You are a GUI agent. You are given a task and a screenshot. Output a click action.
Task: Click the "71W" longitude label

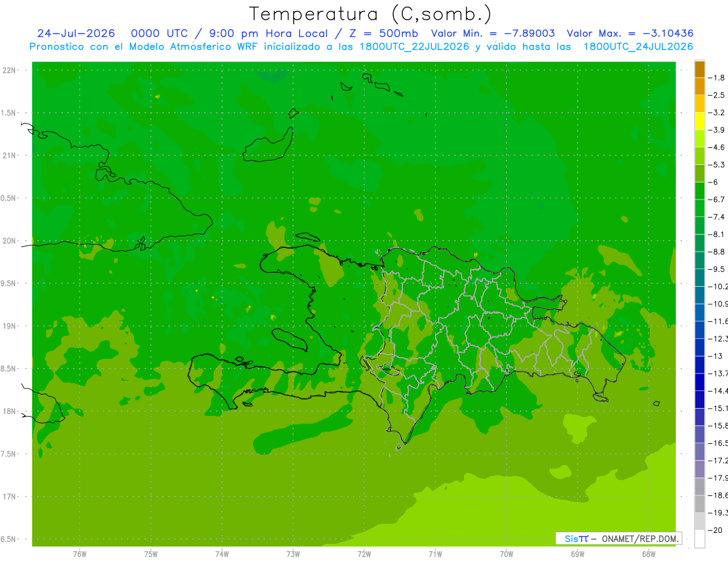435,554
